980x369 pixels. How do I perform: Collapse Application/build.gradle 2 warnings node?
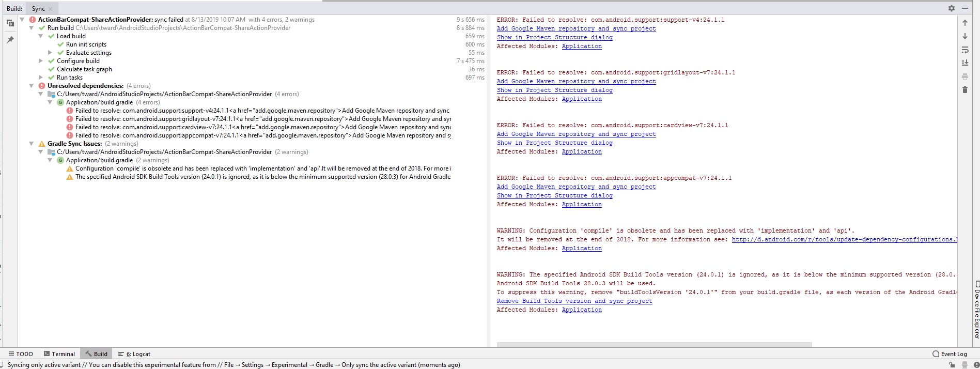tap(50, 160)
